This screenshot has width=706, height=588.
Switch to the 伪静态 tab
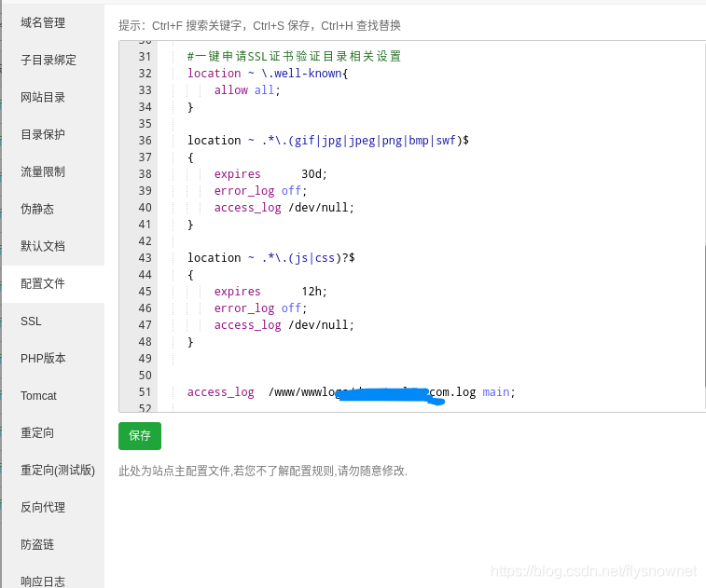pos(37,209)
